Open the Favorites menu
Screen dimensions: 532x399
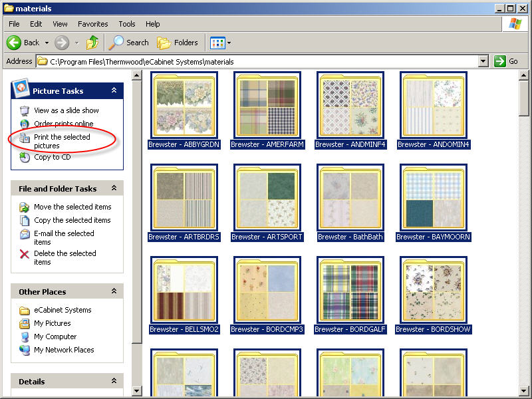click(x=92, y=24)
